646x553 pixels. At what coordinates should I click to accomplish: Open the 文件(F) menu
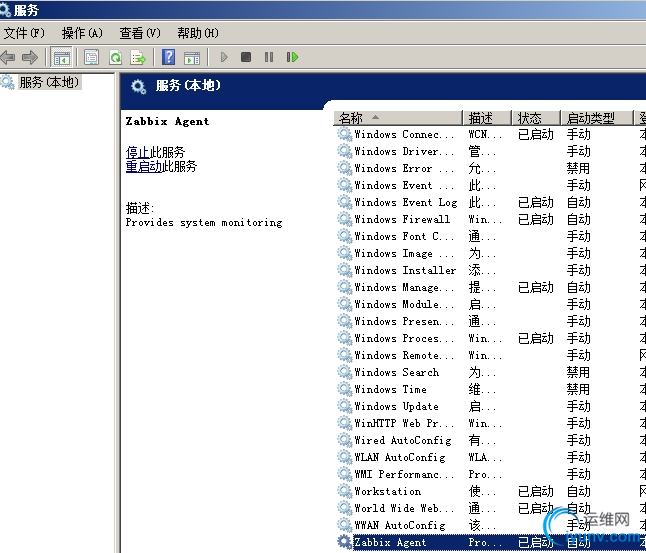click(x=24, y=33)
